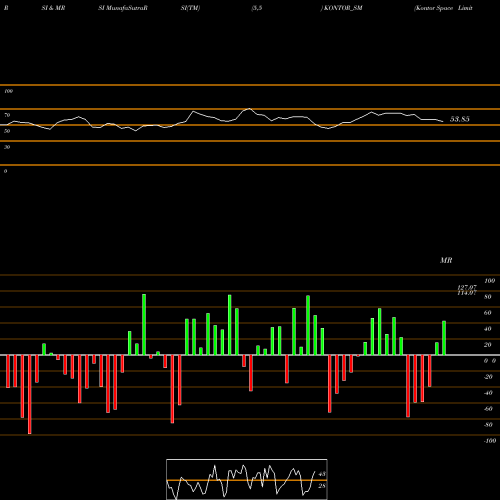
Task: Click the MR axis -40 label
Action: pos(488,393)
